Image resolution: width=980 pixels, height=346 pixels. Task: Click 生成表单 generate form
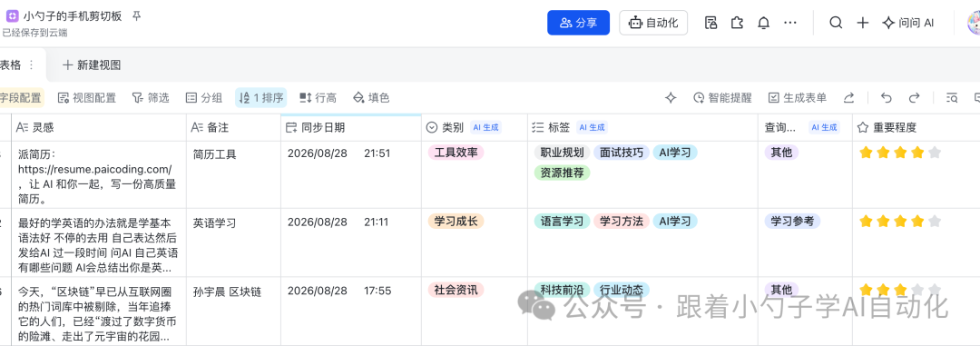tap(798, 97)
